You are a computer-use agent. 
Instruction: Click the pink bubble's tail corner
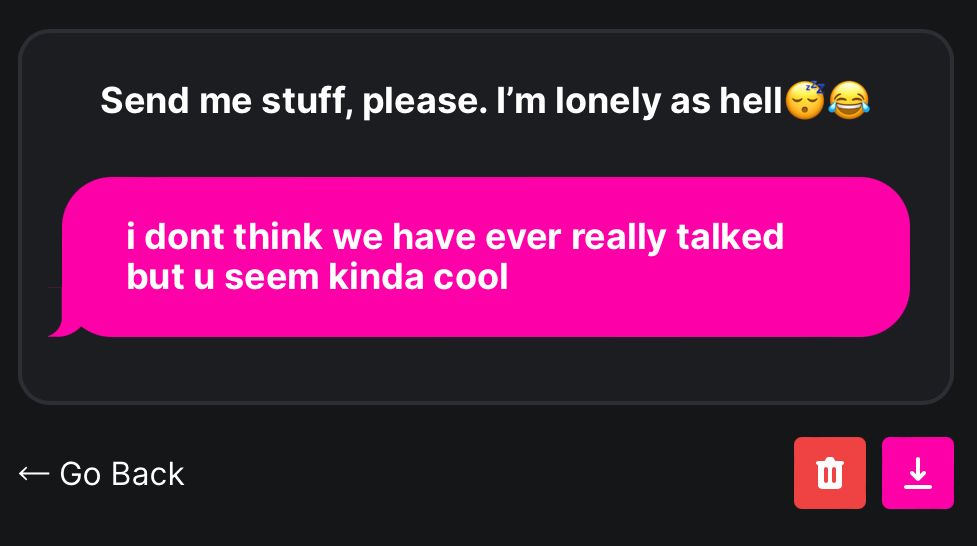coord(61,328)
